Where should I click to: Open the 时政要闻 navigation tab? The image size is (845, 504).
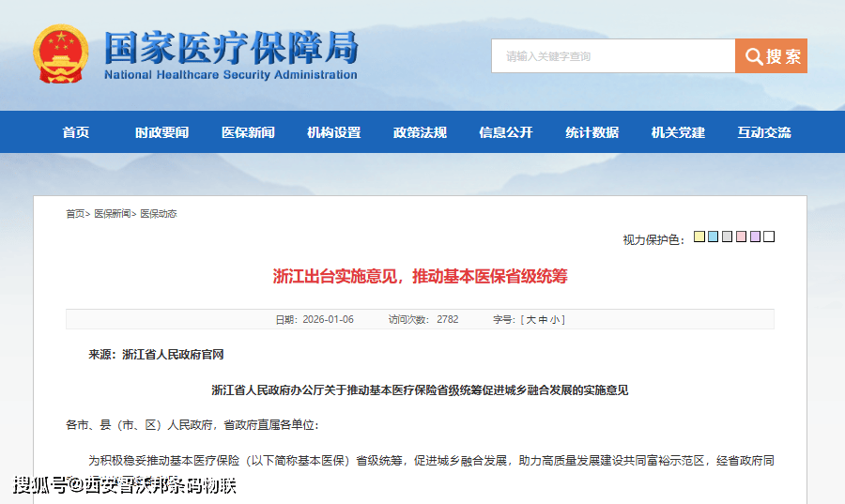(161, 132)
